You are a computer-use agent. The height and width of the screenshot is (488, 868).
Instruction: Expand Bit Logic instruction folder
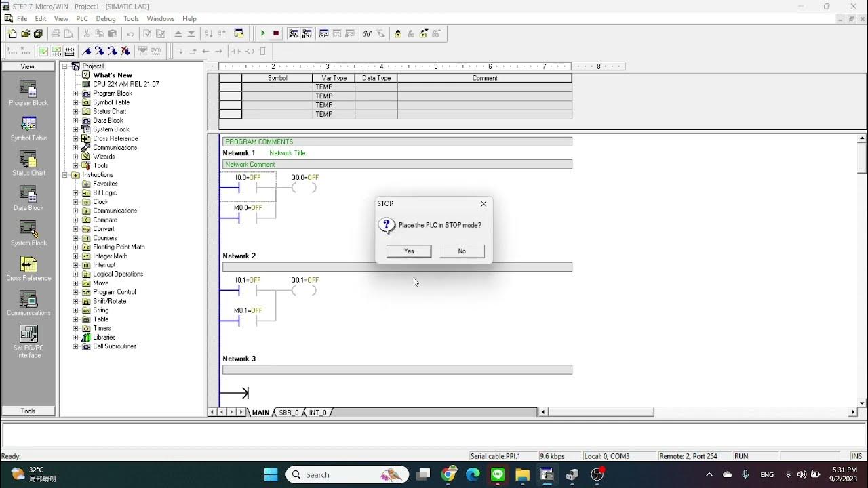pos(75,192)
